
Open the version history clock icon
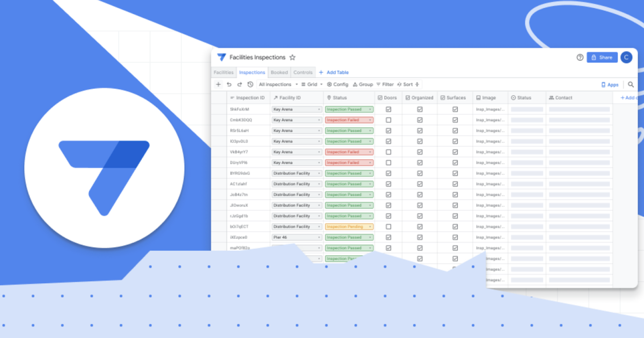point(250,84)
